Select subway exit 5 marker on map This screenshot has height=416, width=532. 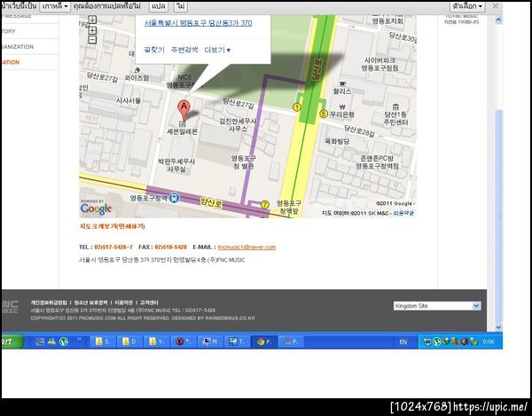324,114
